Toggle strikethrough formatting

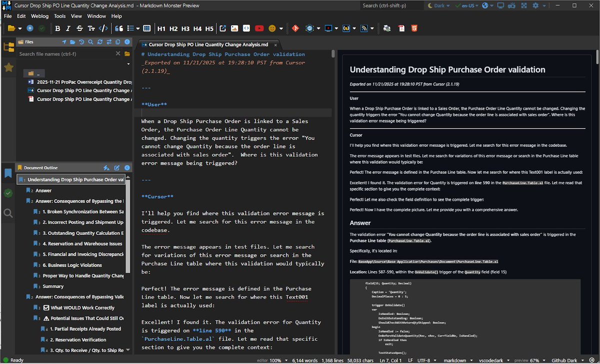tap(79, 28)
